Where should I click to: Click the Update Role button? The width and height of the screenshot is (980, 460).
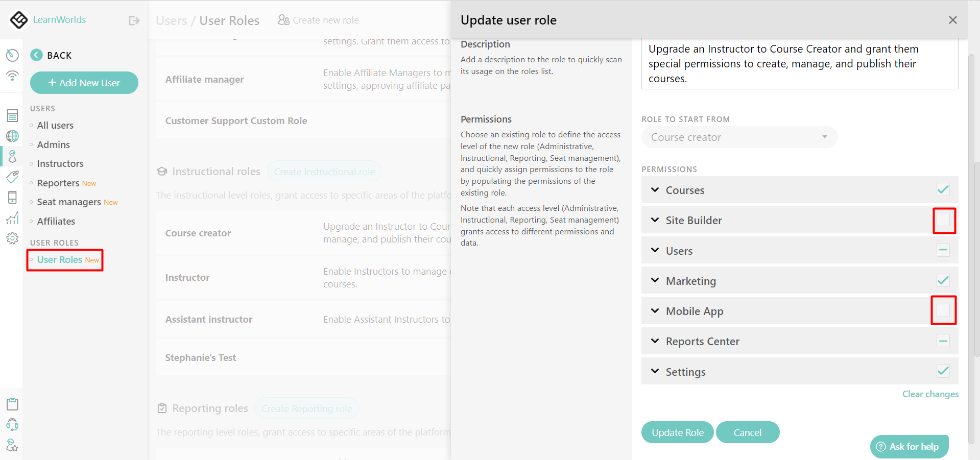point(677,432)
